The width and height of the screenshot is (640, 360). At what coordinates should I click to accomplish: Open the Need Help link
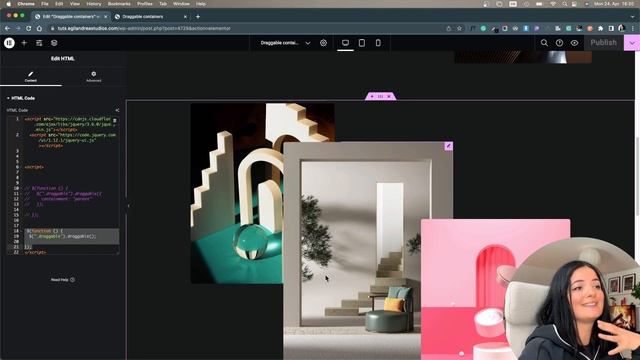click(63, 280)
